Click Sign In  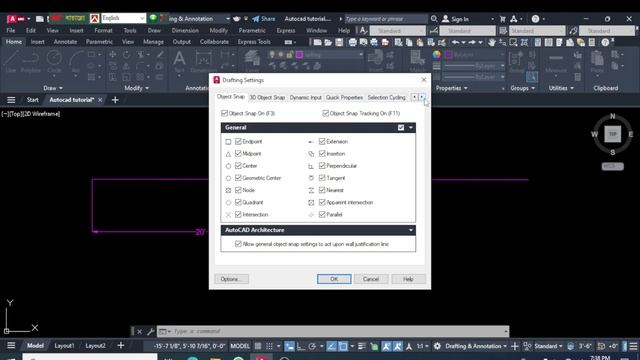[456, 19]
